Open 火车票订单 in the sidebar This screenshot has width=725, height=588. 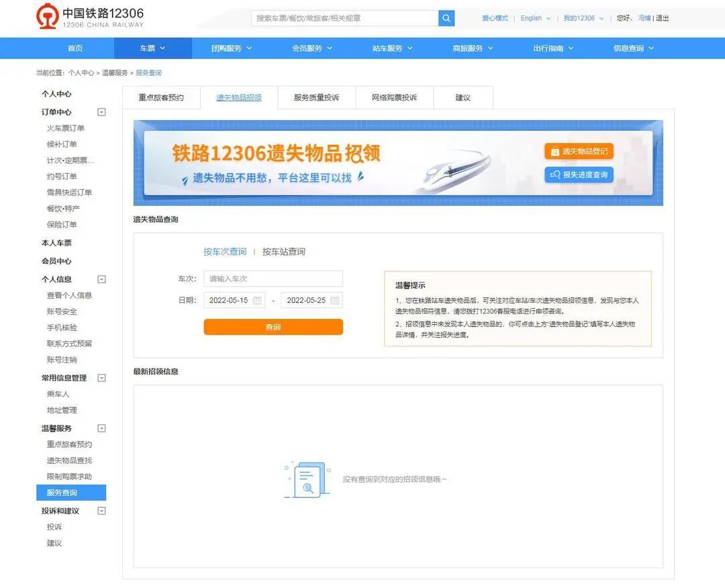pyautogui.click(x=66, y=128)
